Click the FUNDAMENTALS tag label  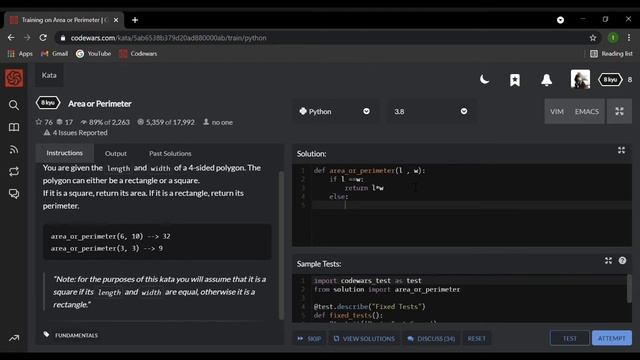tap(76, 335)
